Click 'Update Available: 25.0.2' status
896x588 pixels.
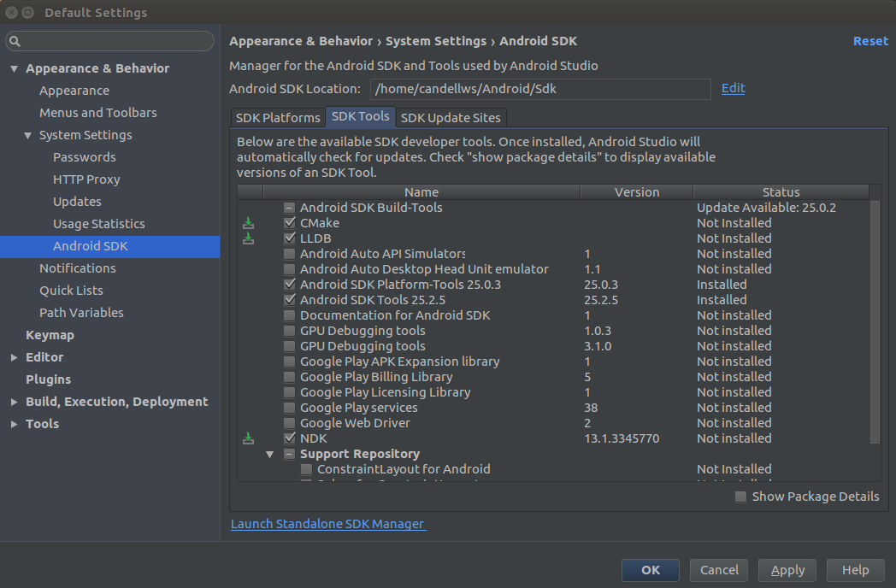point(766,208)
